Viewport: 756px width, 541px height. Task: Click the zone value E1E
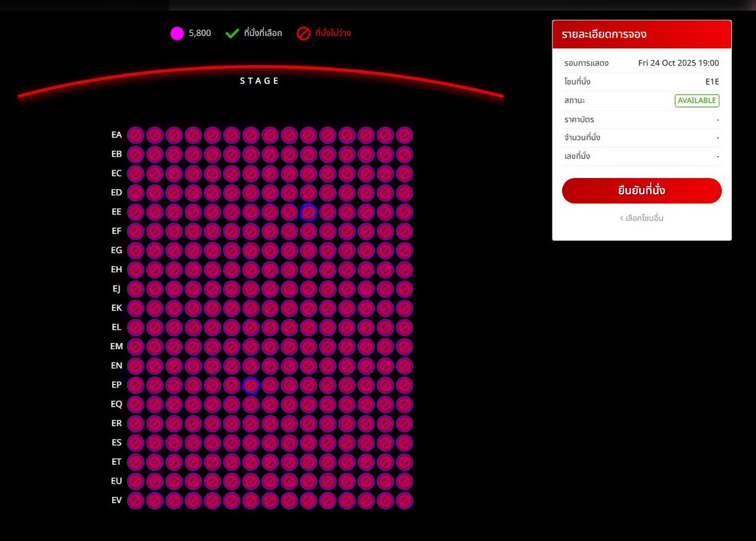pos(712,82)
